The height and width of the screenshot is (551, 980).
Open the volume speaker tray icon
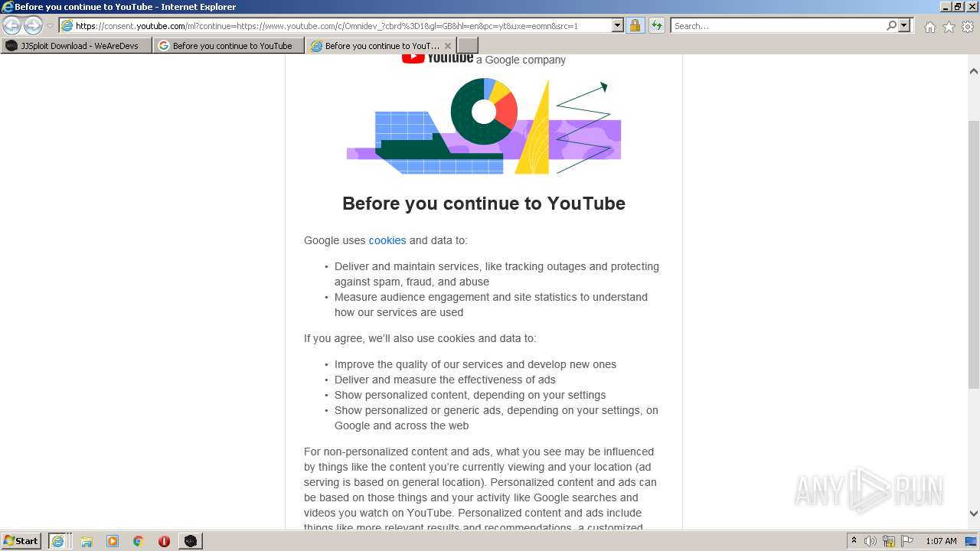tap(871, 541)
